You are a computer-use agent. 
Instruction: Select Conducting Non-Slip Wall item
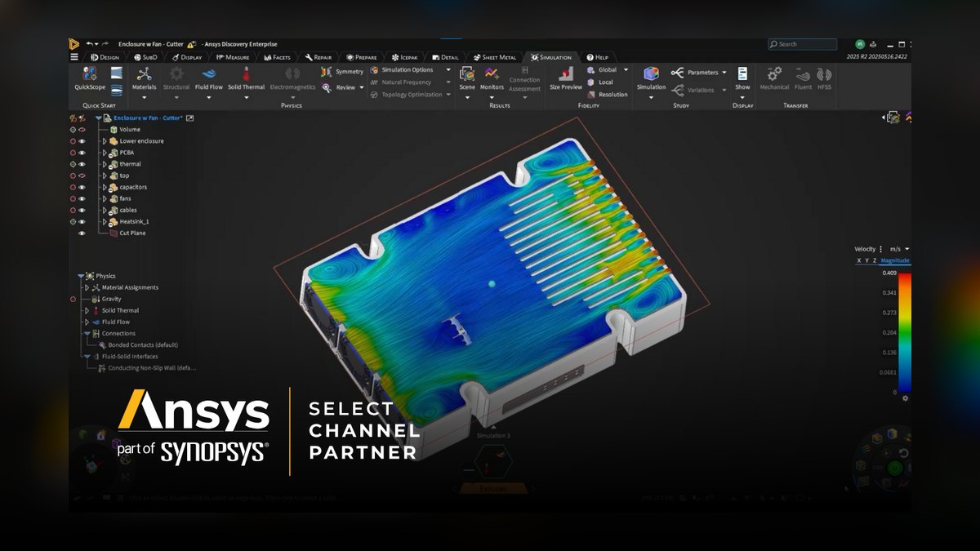click(x=152, y=367)
